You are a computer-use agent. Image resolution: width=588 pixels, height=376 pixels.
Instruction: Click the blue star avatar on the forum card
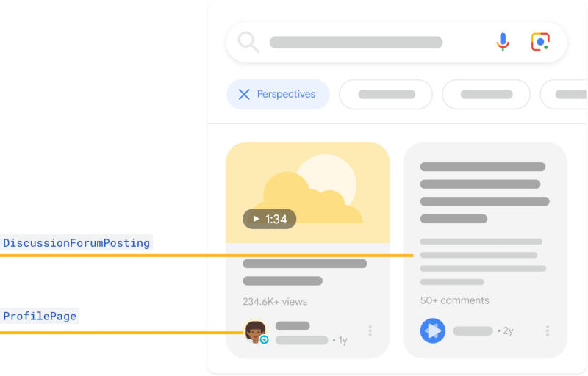(x=433, y=330)
